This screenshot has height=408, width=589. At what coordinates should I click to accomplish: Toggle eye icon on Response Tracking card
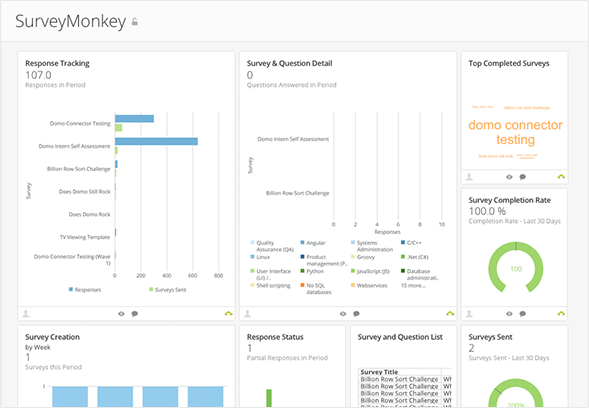pyautogui.click(x=121, y=314)
